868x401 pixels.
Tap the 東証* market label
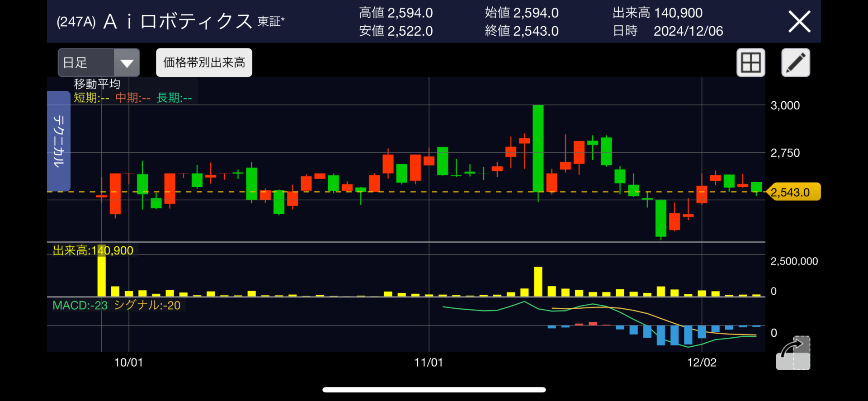(271, 22)
